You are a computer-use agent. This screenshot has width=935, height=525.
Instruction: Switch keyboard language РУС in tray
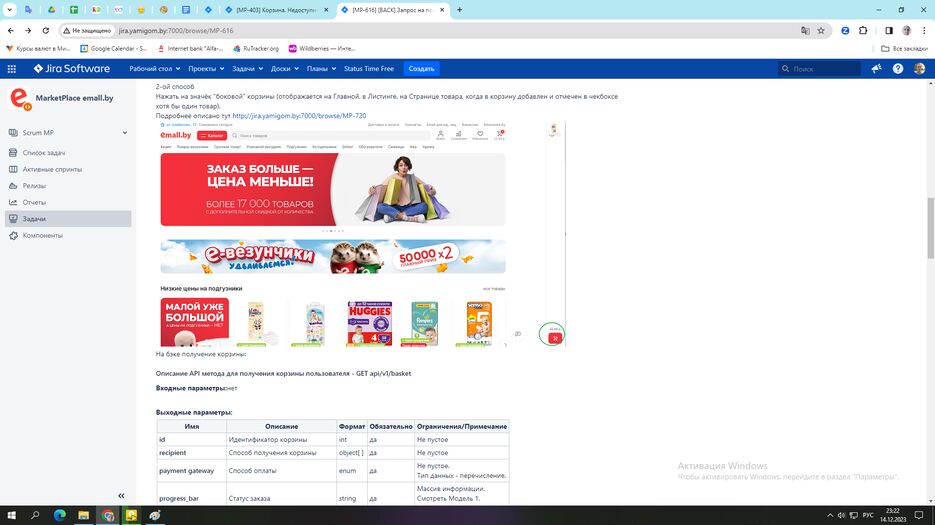point(868,515)
